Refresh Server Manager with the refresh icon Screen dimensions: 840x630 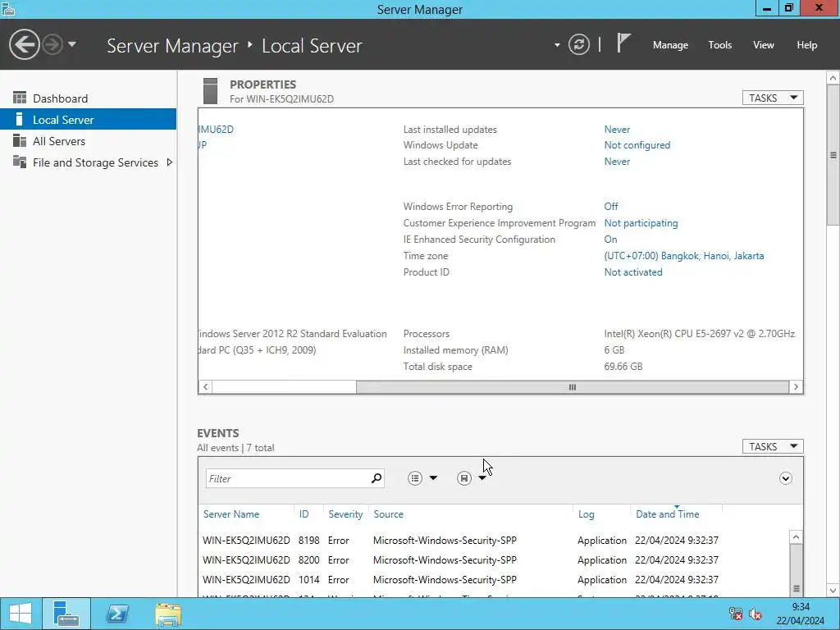[x=579, y=44]
